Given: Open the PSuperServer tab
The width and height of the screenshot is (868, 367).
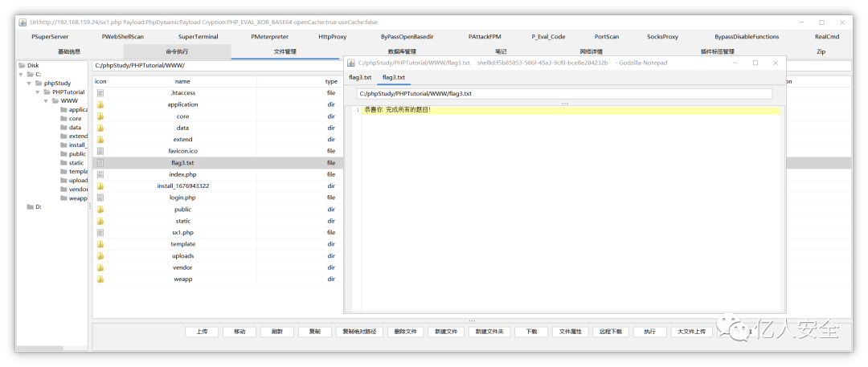Looking at the screenshot, I should (x=50, y=37).
